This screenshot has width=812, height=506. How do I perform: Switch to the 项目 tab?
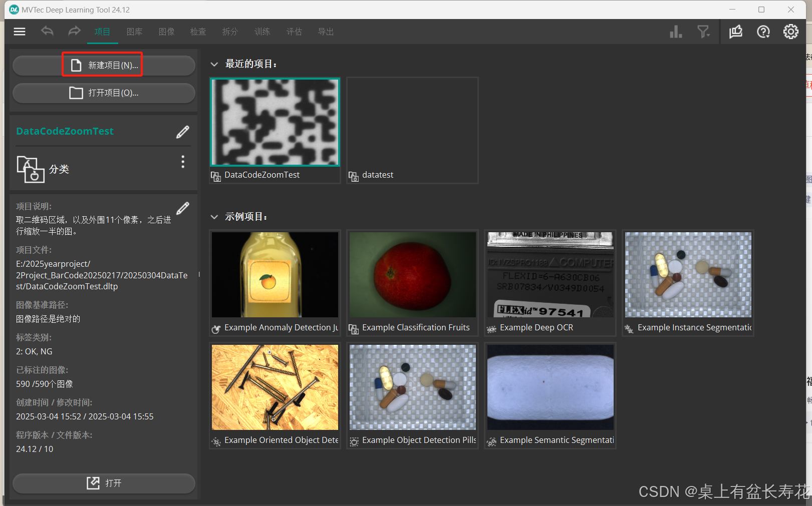102,32
